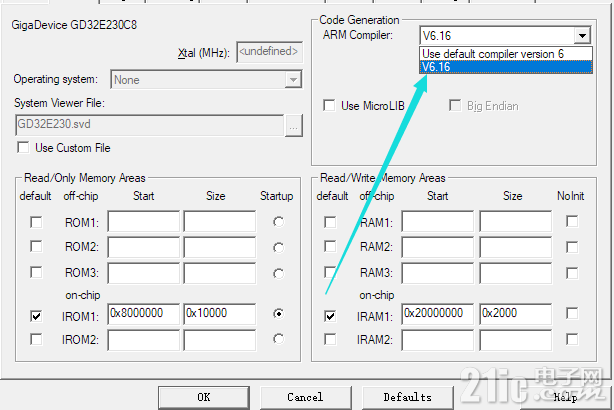Check NoInit for RAM3
This screenshot has width=614, height=410.
pos(572,273)
